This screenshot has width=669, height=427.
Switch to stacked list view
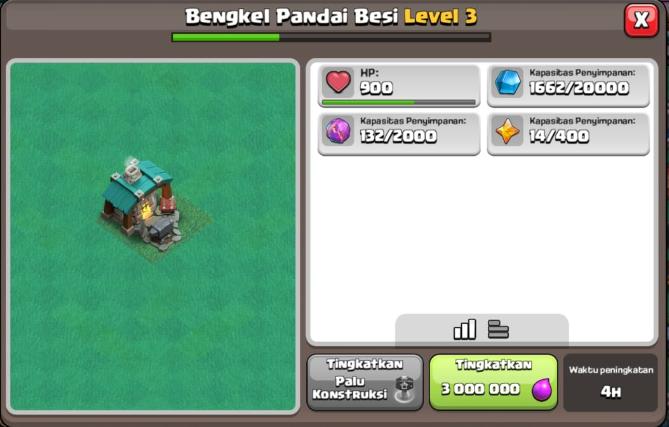[x=498, y=329]
